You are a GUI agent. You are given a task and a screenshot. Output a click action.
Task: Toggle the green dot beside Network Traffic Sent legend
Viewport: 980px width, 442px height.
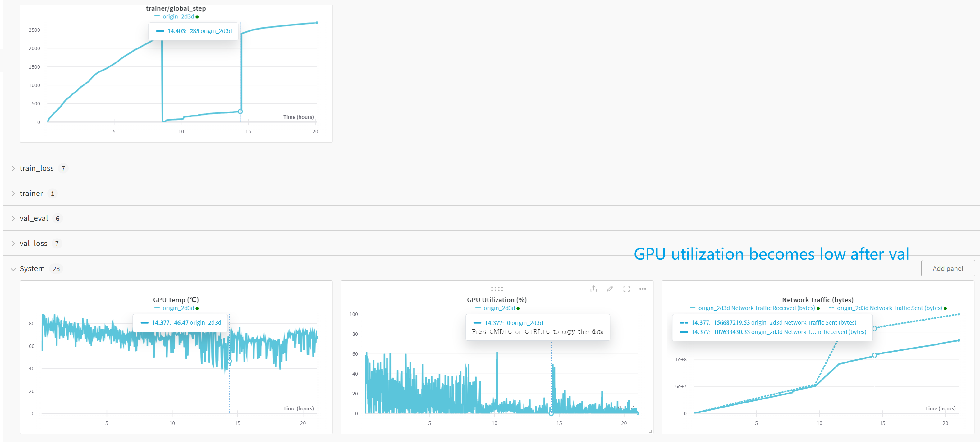pos(946,308)
